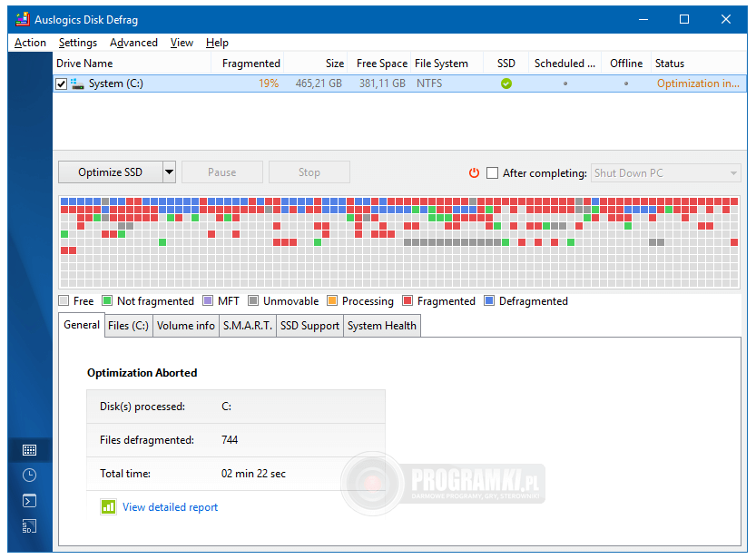The image size is (756, 559).
Task: Click the 381,11 GB free space value
Action: (382, 83)
